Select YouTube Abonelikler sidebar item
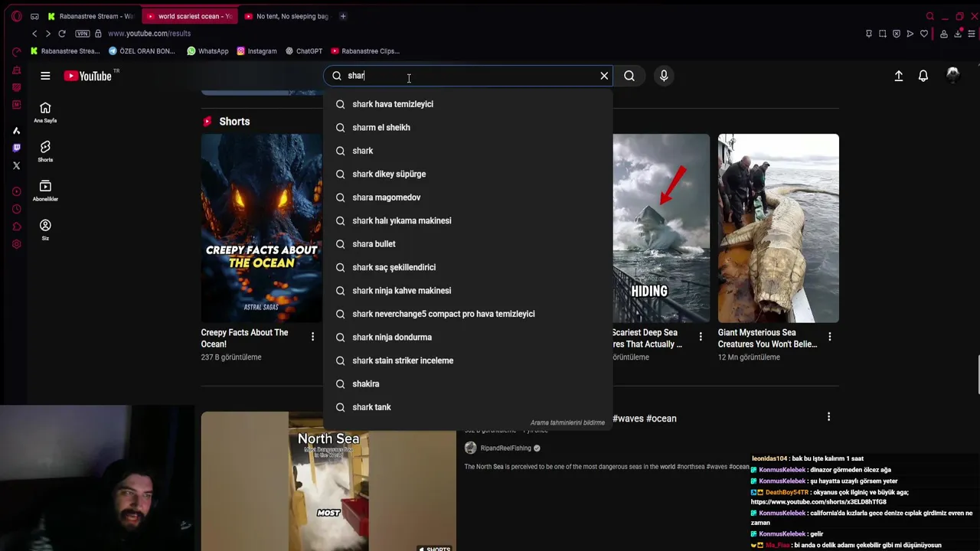Screen dimensions: 980x551 pos(45,191)
